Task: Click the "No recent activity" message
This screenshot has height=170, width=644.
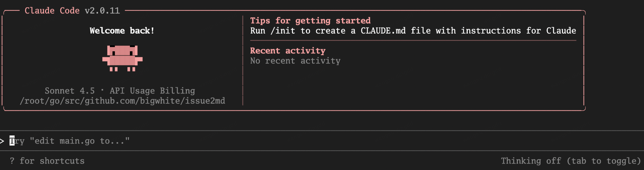Action: tap(295, 61)
